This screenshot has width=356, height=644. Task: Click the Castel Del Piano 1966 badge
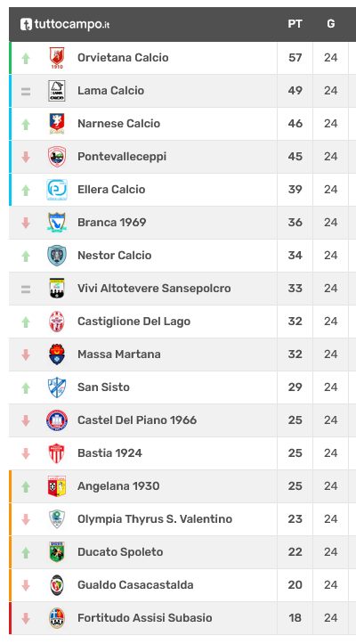pyautogui.click(x=57, y=420)
